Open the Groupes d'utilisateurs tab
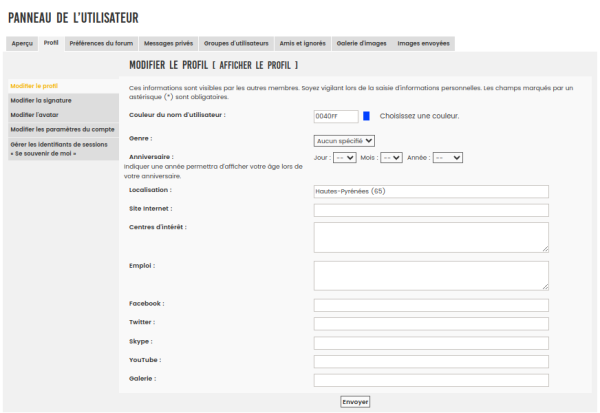Viewport: 600px width, 413px height. click(x=237, y=43)
